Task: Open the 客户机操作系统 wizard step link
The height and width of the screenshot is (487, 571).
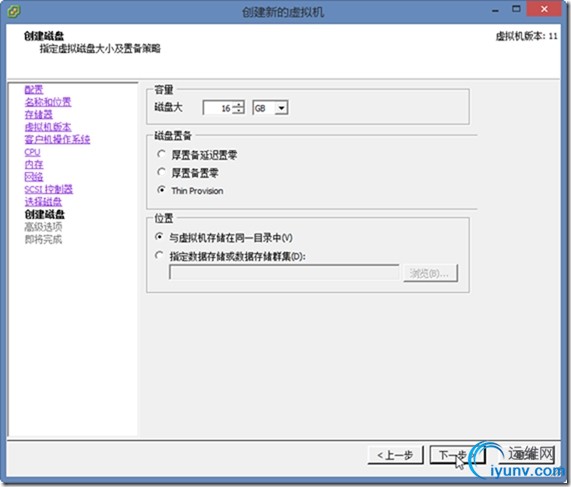Action: click(57, 139)
